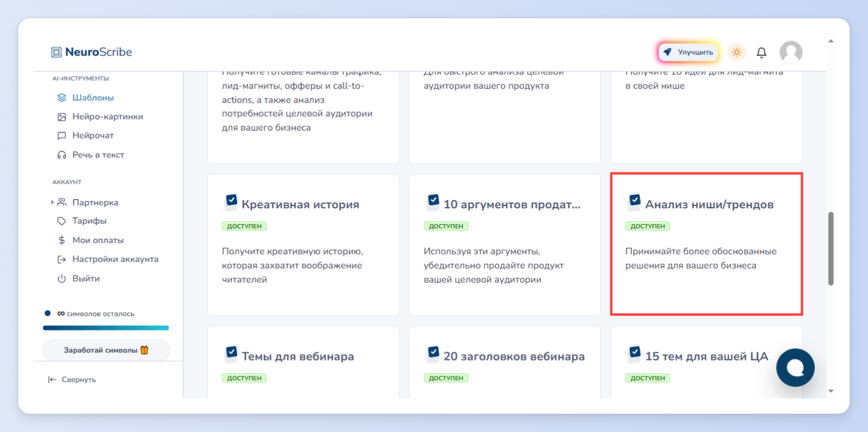Expand the Партнерка submenu arrow
868x432 pixels.
[x=53, y=202]
